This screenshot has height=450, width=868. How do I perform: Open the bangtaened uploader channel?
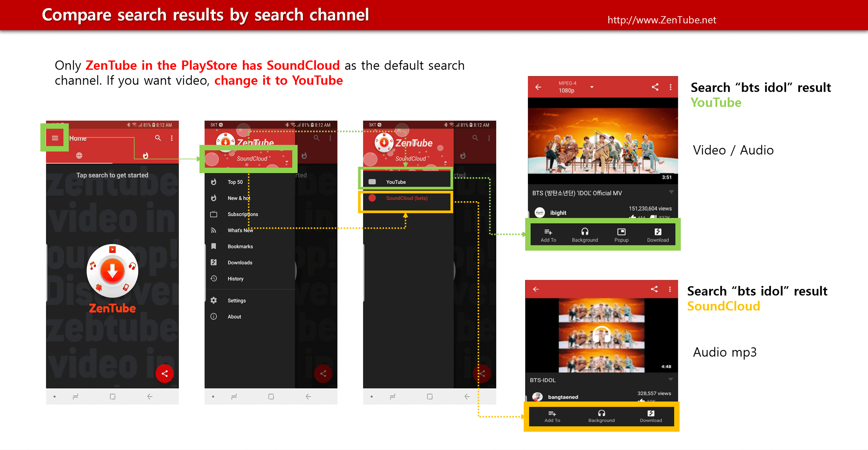pyautogui.click(x=562, y=397)
